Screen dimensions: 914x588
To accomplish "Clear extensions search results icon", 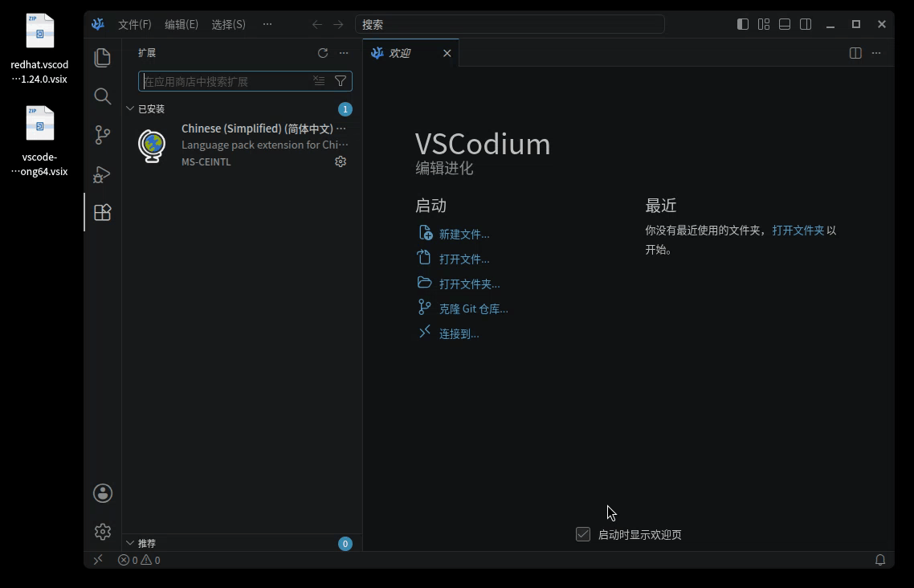I will click(319, 81).
